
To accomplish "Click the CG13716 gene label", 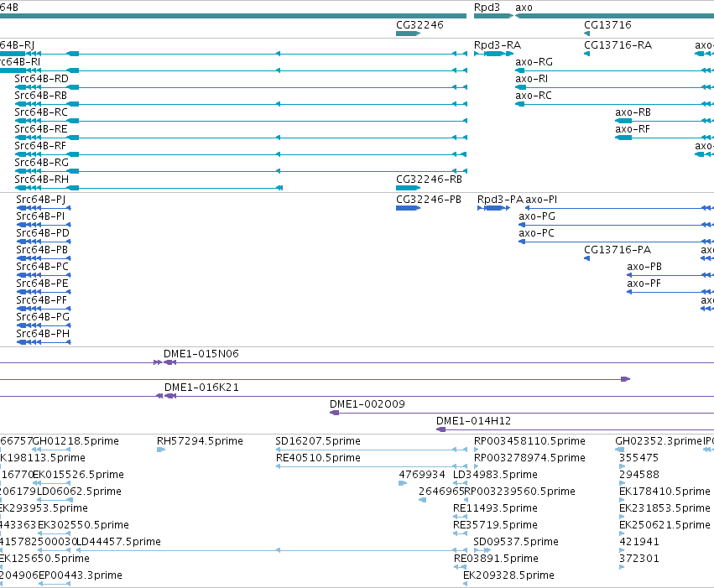I will pos(607,25).
